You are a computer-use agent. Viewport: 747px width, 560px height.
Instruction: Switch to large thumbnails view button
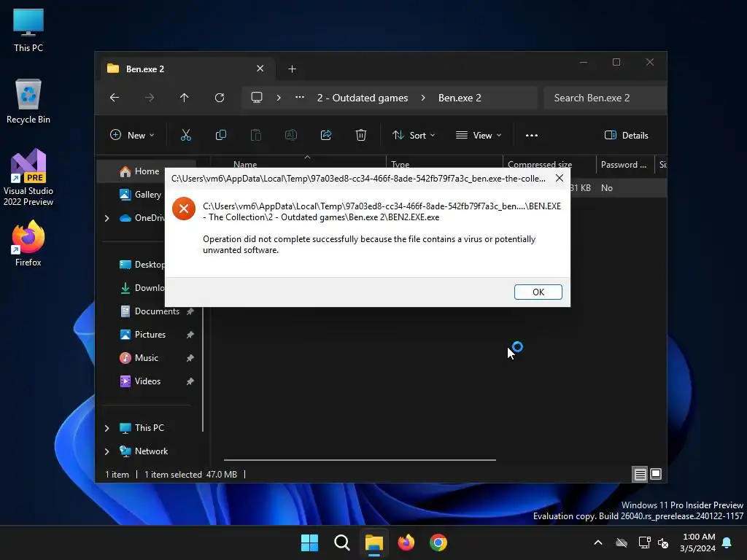click(656, 474)
